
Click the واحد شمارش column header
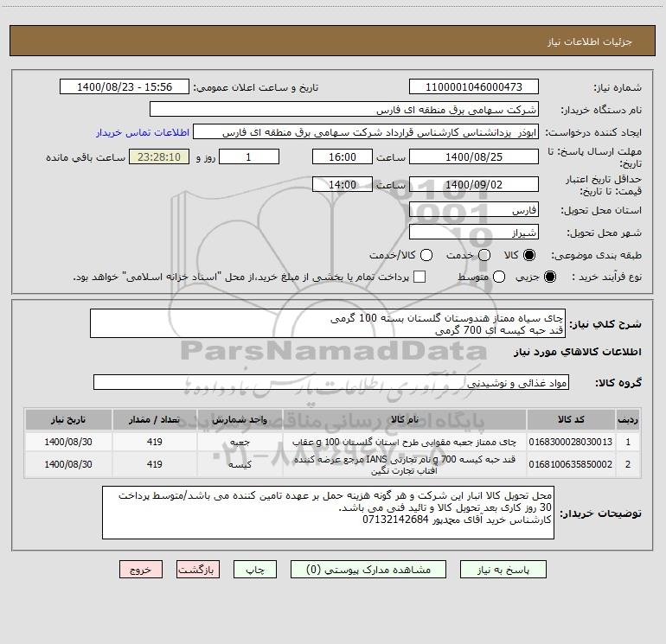(x=240, y=419)
